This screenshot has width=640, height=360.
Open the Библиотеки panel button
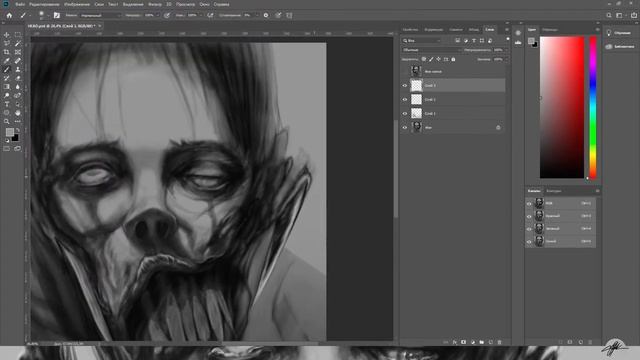620,47
